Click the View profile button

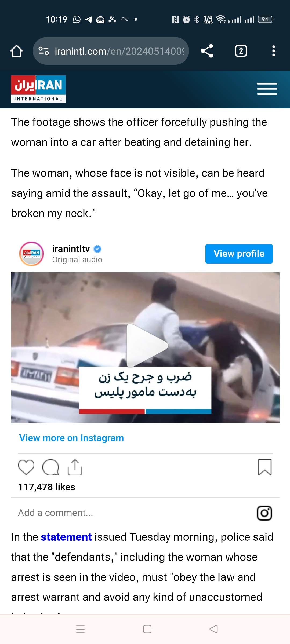click(239, 254)
